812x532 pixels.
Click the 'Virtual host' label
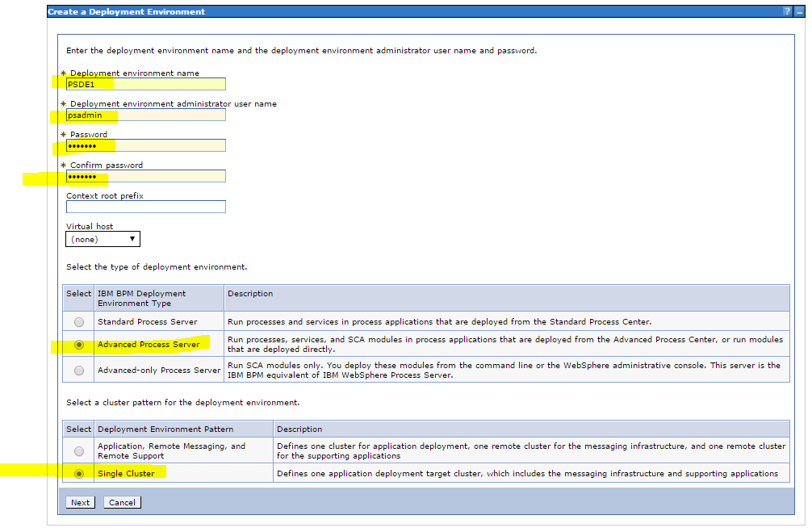pyautogui.click(x=90, y=226)
